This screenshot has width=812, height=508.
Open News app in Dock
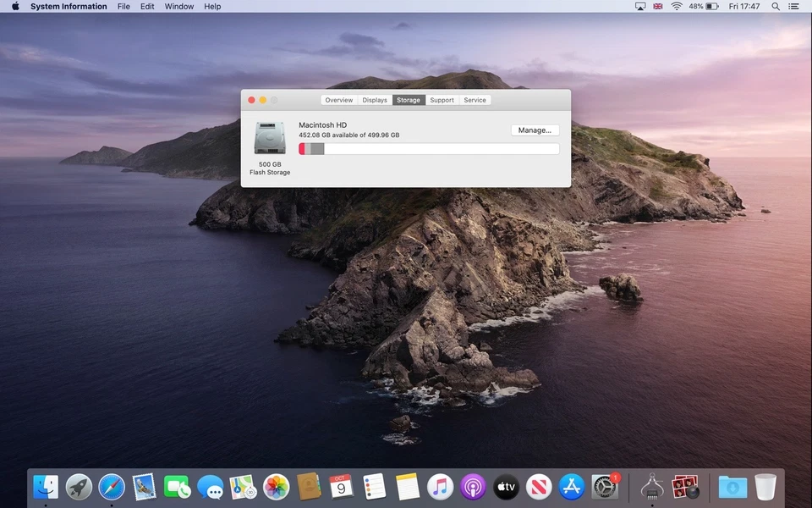coord(539,488)
